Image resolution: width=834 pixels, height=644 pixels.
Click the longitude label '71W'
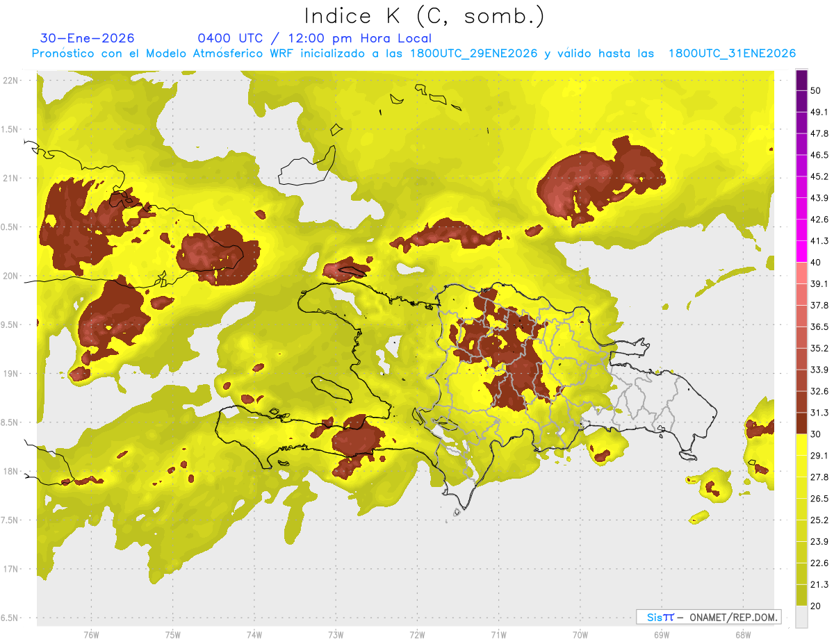point(498,635)
